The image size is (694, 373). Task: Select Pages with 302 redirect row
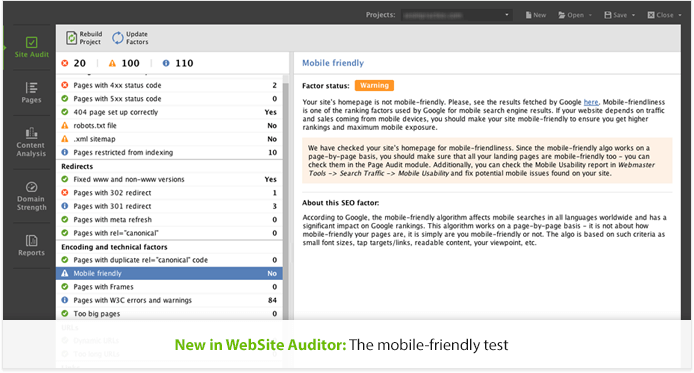pyautogui.click(x=170, y=193)
